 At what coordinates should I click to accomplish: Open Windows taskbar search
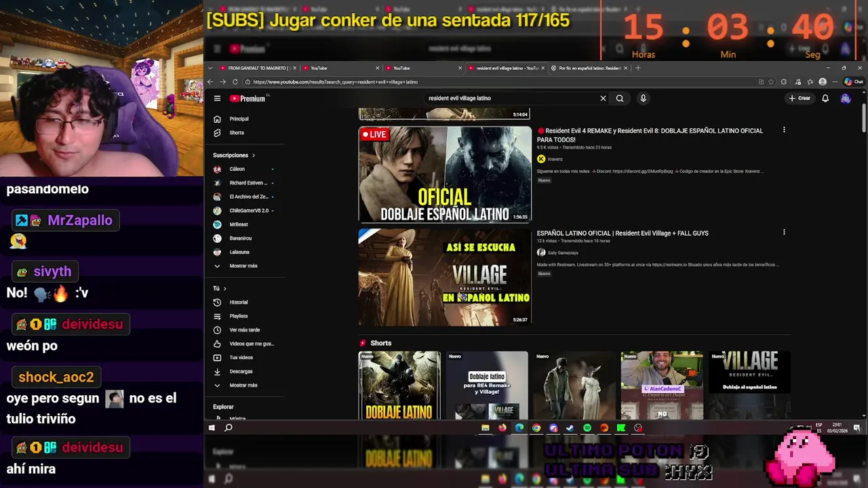[x=229, y=428]
